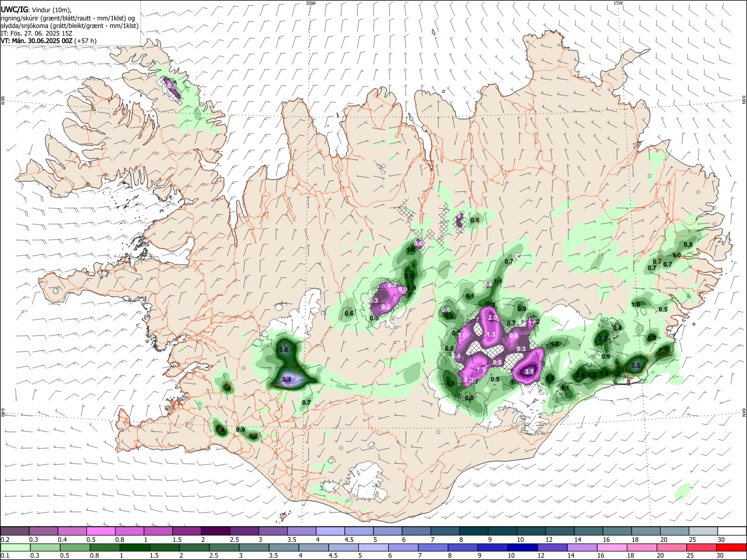
Task: Click the 'IT: Fös. 27. 06. 2025 15Z' line
Action: pyautogui.click(x=36, y=33)
